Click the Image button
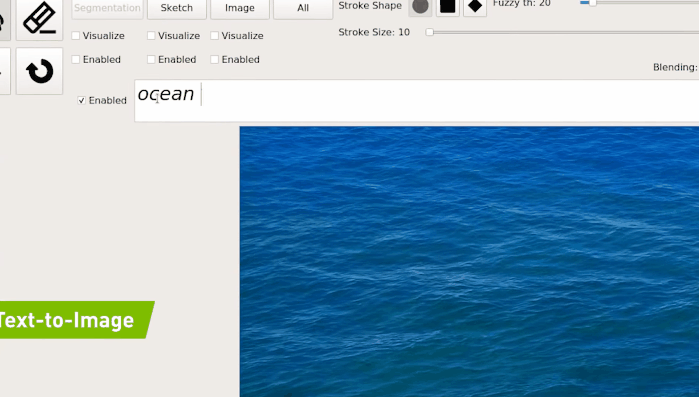The image size is (699, 397). tap(240, 8)
